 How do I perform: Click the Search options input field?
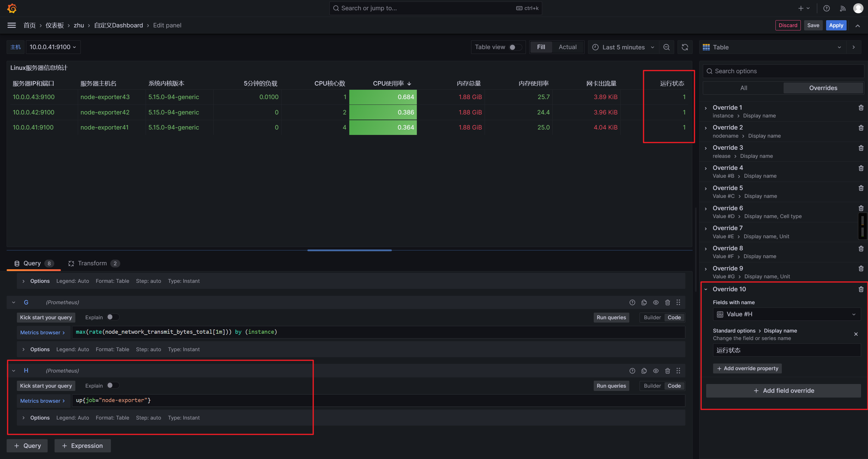(x=783, y=71)
